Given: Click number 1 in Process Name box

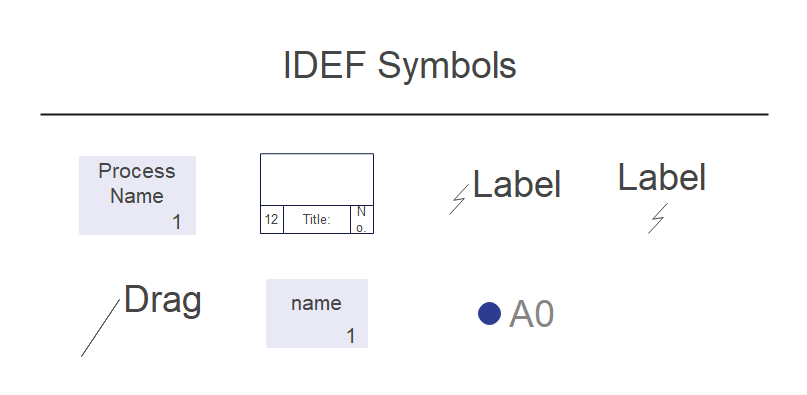Looking at the screenshot, I should click(x=177, y=222).
